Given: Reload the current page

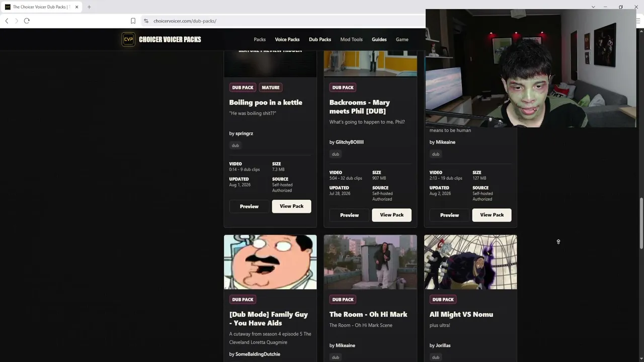Looking at the screenshot, I should (27, 21).
